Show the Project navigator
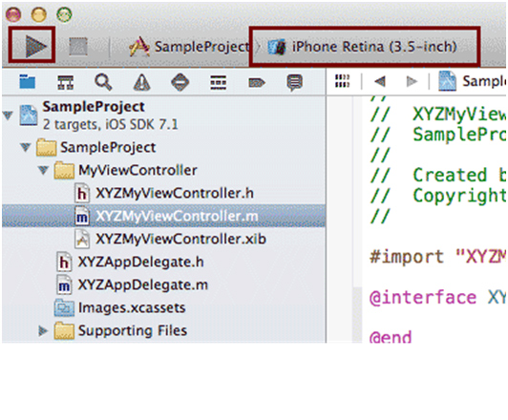This screenshot has height=420, width=508. click(27, 81)
